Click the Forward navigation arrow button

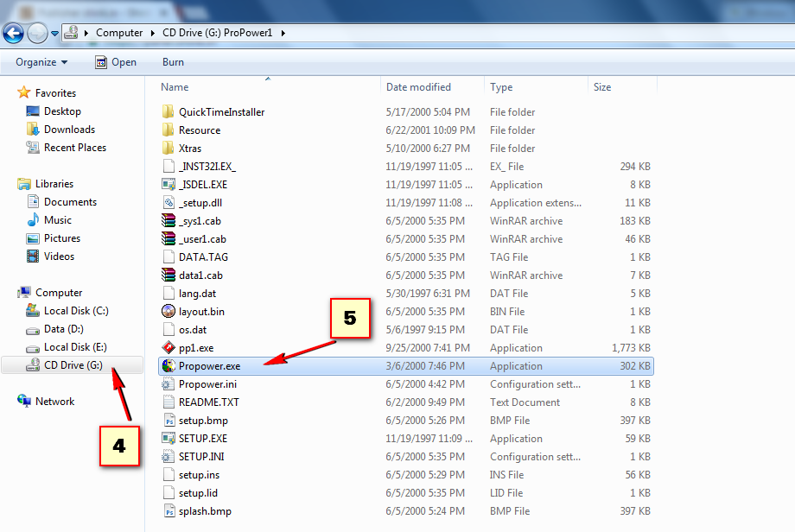click(x=37, y=34)
